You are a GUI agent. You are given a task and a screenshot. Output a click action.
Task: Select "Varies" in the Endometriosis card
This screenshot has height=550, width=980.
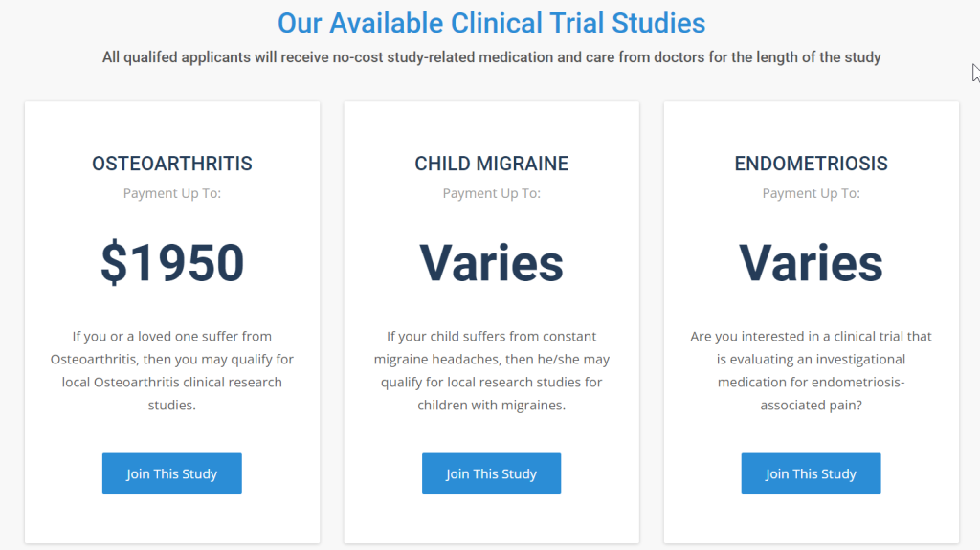[811, 263]
